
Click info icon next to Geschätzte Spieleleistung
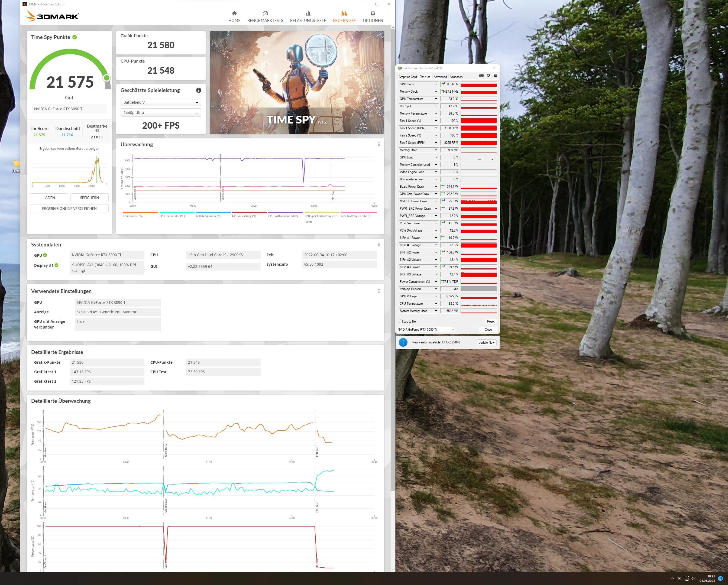pos(199,90)
